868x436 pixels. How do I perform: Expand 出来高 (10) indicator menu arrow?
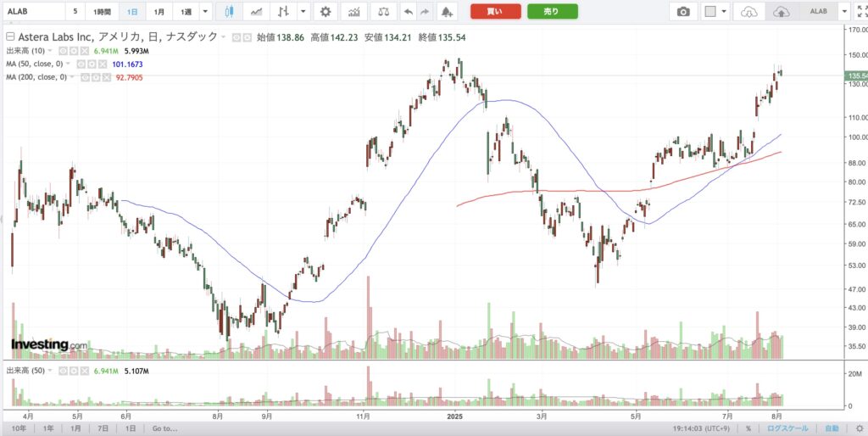coord(51,51)
